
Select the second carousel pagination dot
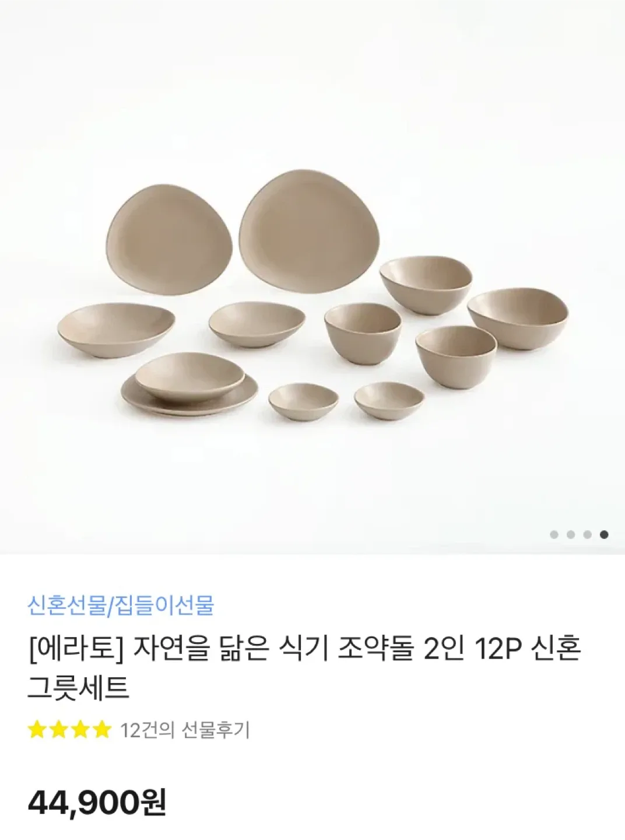tap(571, 534)
